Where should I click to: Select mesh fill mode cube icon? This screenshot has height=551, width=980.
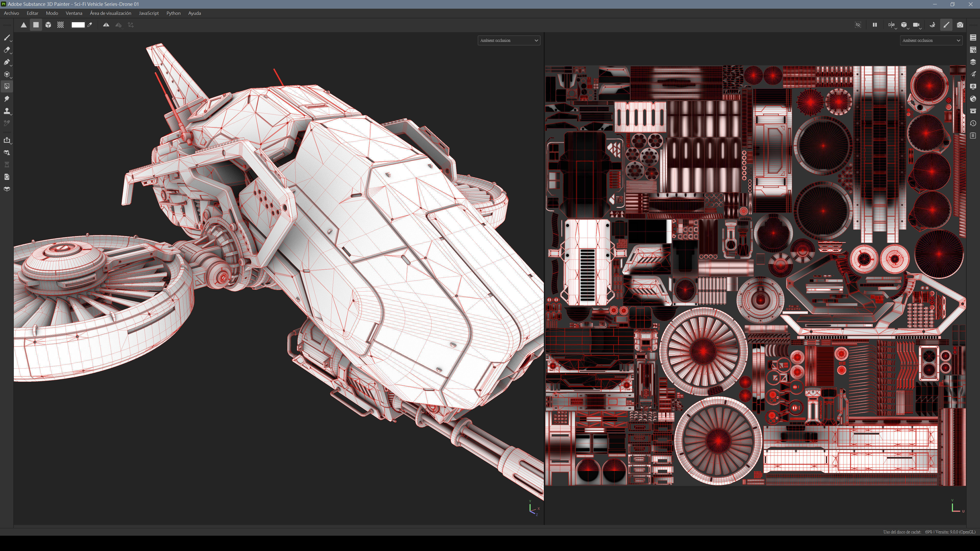pyautogui.click(x=48, y=25)
